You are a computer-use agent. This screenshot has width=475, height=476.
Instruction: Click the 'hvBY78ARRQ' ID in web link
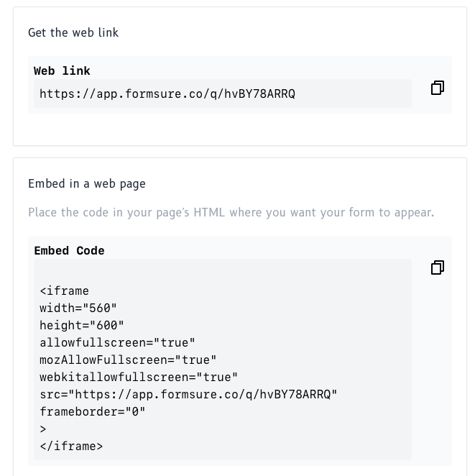pyautogui.click(x=259, y=93)
